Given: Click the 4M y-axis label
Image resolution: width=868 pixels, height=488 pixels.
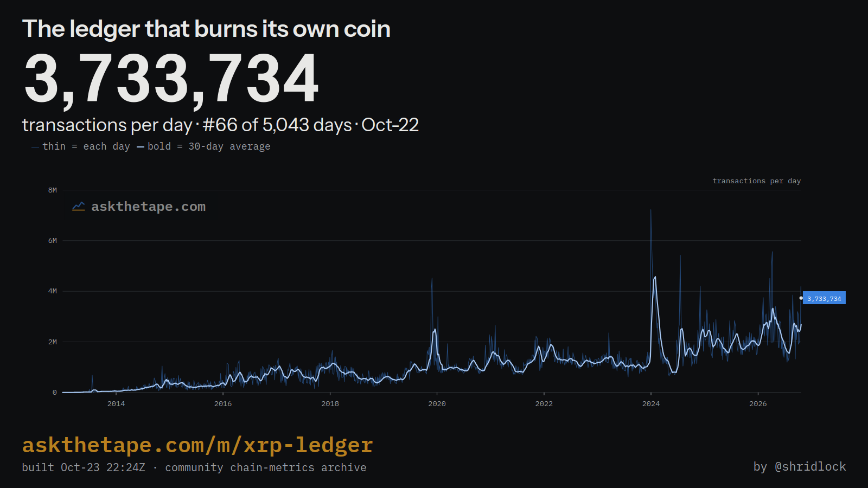Looking at the screenshot, I should tap(53, 291).
